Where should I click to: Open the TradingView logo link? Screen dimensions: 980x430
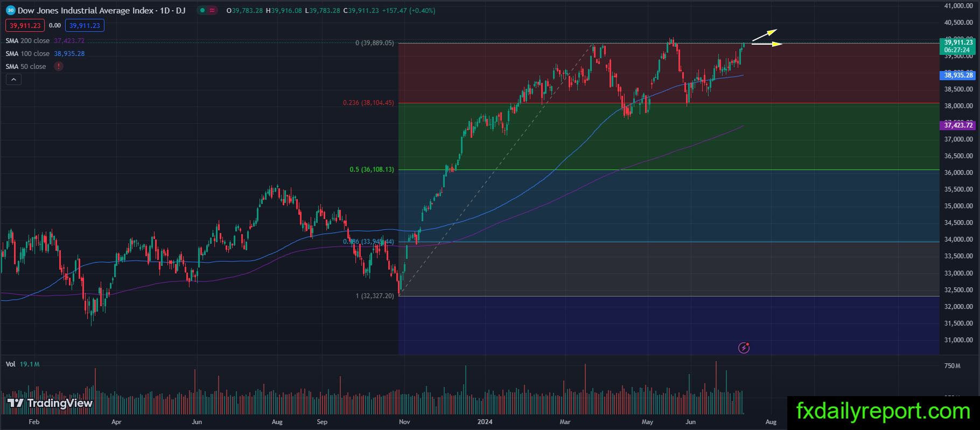(50, 403)
